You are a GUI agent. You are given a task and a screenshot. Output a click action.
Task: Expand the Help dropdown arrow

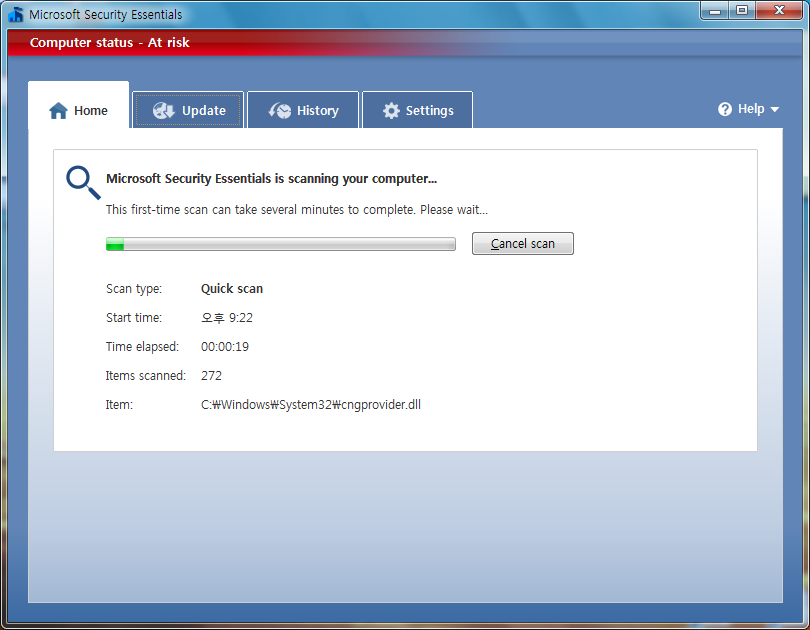(x=774, y=109)
